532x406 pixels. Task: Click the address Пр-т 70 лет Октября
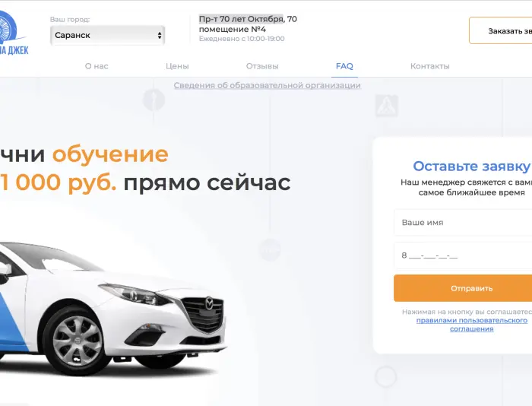click(x=241, y=19)
